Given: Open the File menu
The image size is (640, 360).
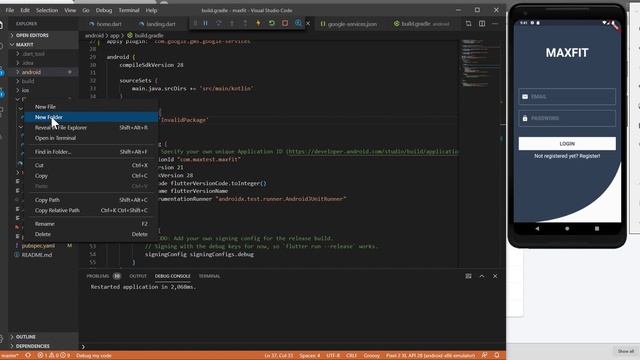Looking at the screenshot, I should 10,10.
